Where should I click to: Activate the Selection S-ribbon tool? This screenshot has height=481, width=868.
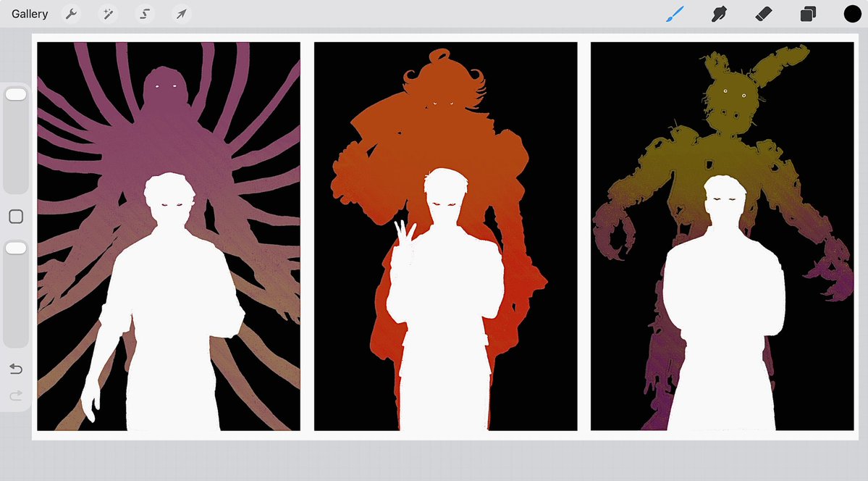point(145,14)
